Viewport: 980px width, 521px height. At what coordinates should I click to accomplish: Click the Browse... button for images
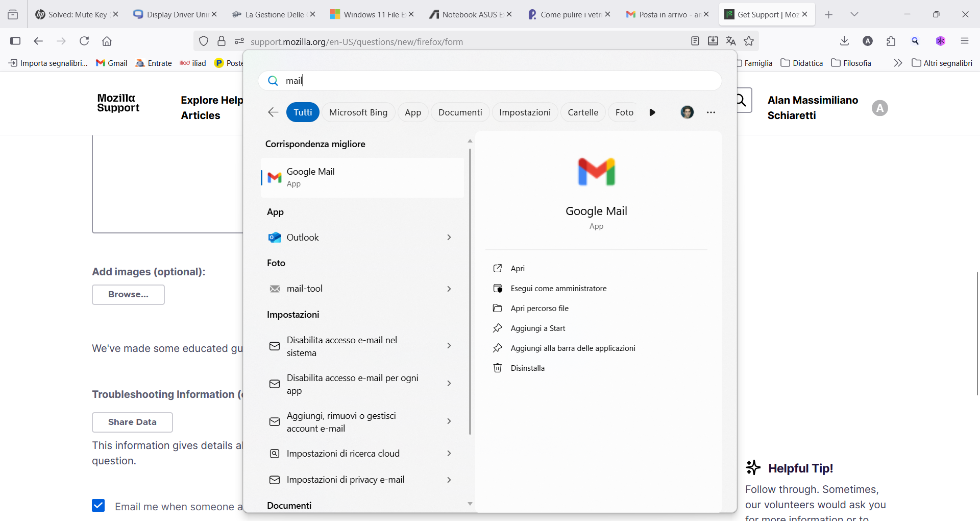128,295
